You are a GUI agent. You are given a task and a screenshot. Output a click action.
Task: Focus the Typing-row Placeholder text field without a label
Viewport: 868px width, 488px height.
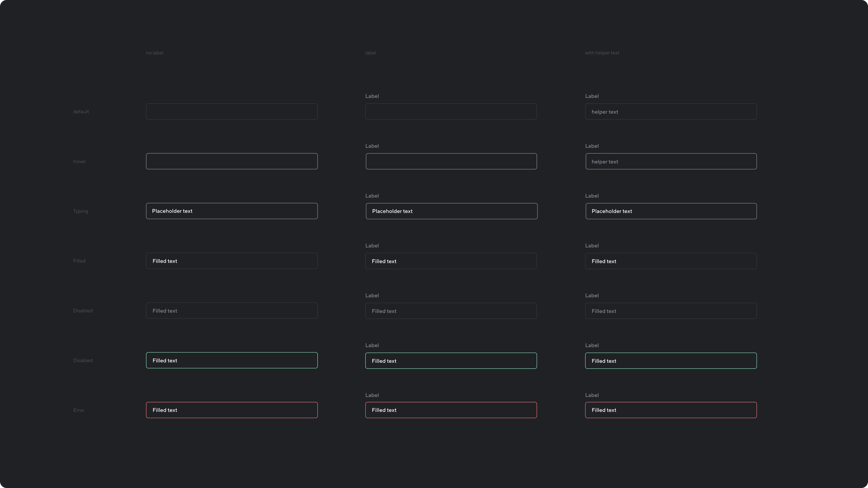click(x=232, y=211)
